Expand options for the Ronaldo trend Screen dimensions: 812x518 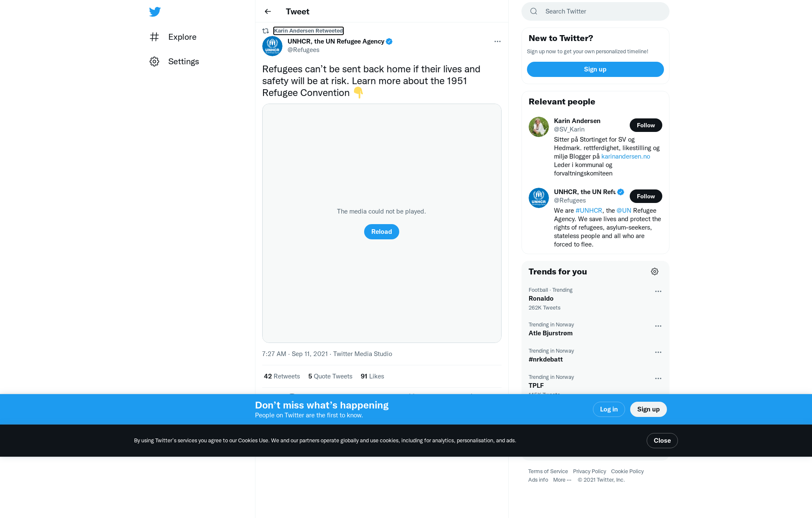(x=658, y=291)
